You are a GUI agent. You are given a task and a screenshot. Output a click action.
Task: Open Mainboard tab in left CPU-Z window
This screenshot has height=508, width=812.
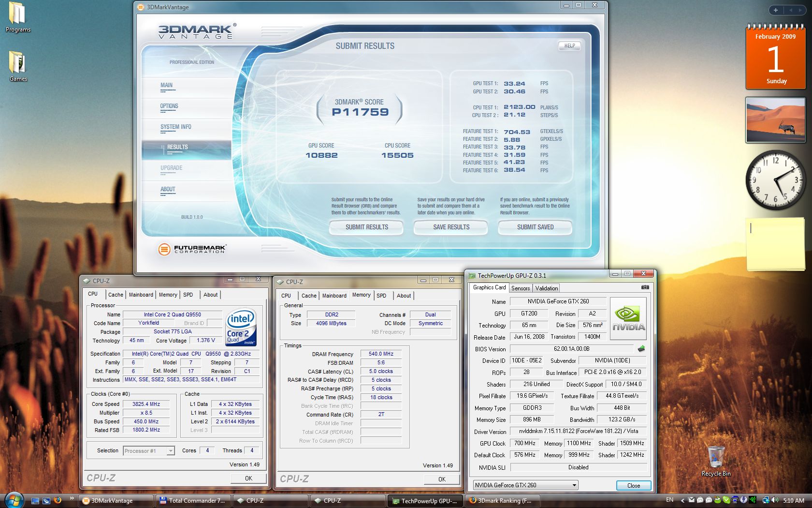[141, 295]
